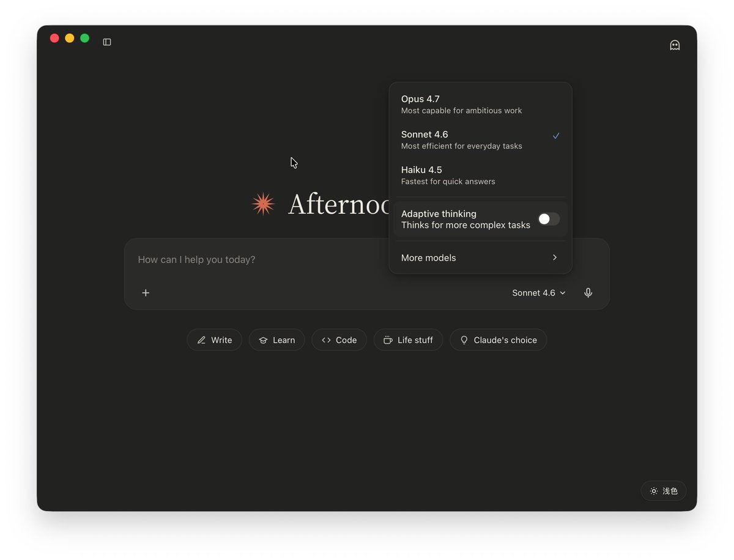Enable the Adaptive thinking switch
The image size is (734, 560).
point(549,219)
